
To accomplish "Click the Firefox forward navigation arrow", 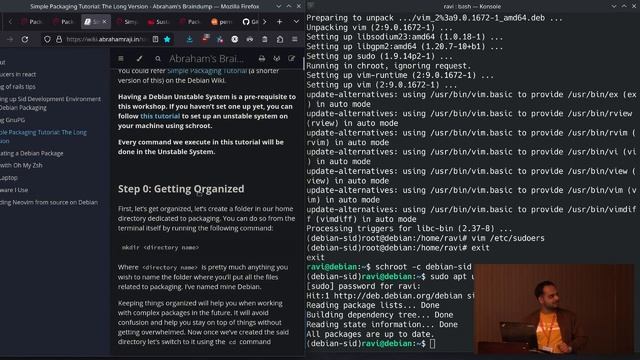I will click(10, 39).
